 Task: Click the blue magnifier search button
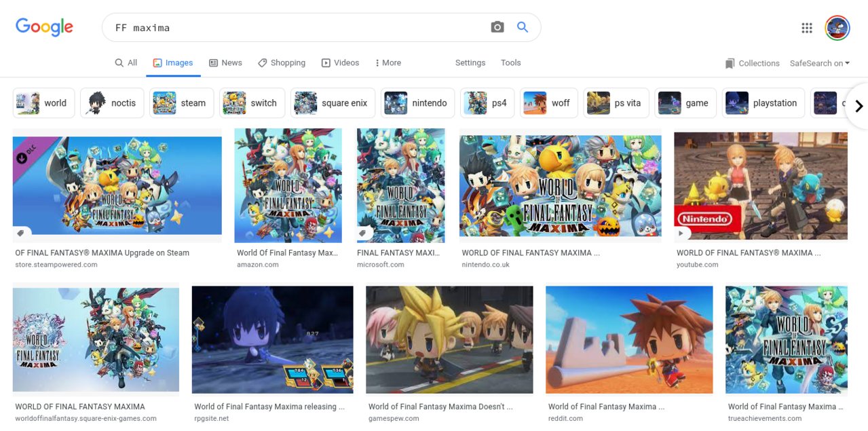click(x=523, y=27)
